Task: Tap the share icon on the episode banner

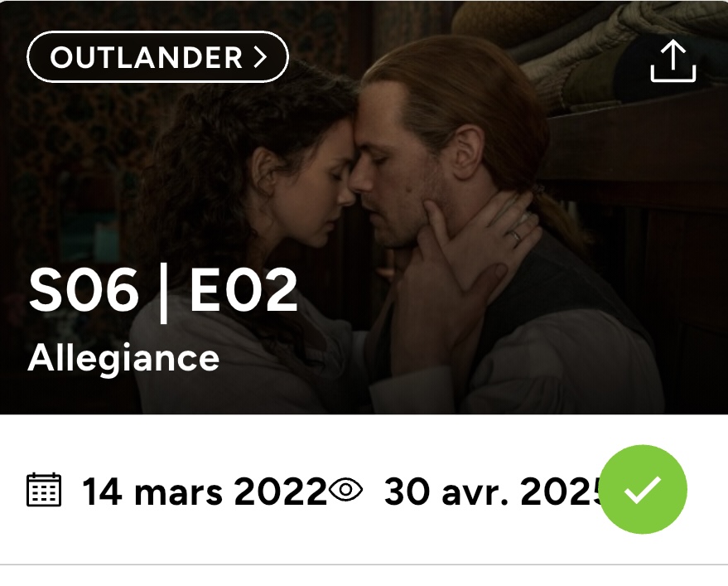Action: pos(673,61)
